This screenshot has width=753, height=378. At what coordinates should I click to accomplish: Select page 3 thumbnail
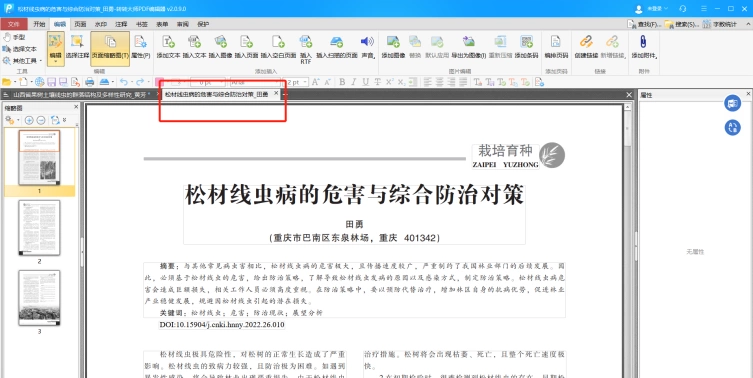39,298
